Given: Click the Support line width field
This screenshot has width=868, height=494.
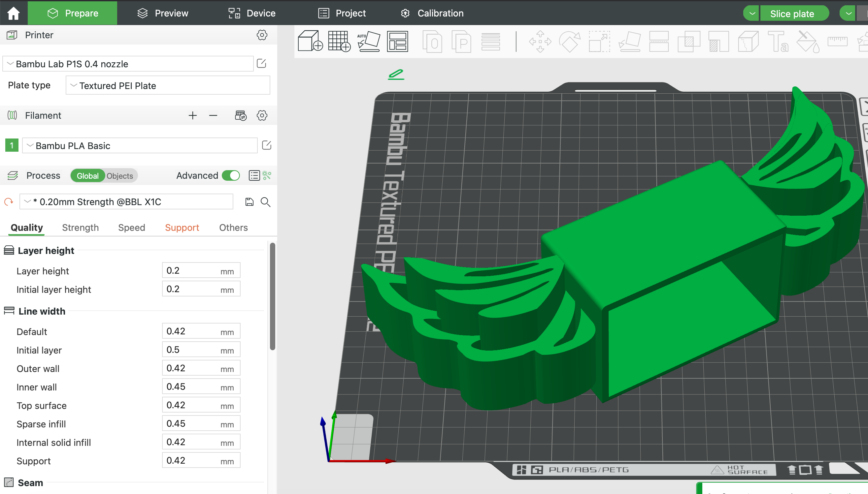Looking at the screenshot, I should tap(201, 460).
